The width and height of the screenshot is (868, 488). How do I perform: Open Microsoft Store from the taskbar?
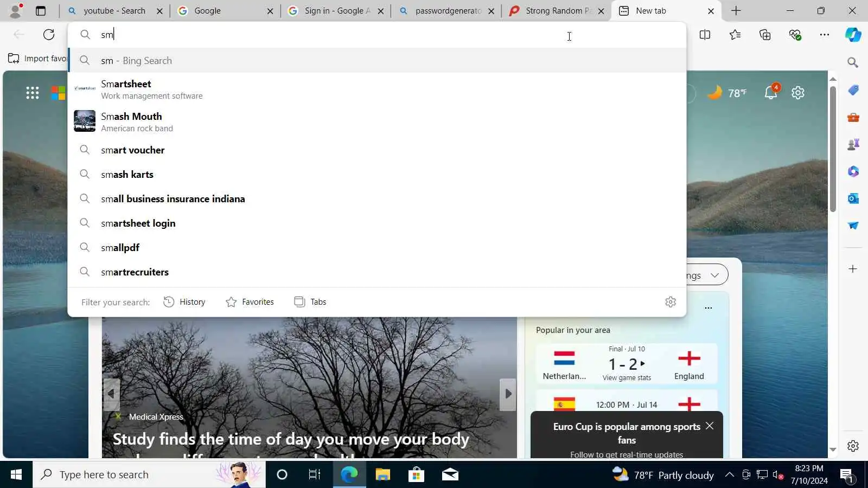coord(416,474)
